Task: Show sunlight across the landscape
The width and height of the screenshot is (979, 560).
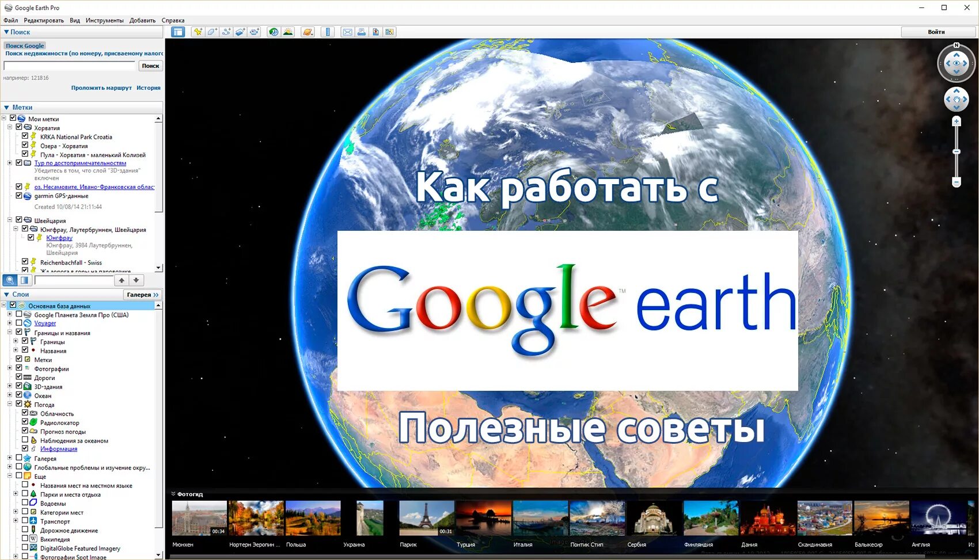Action: [x=288, y=32]
